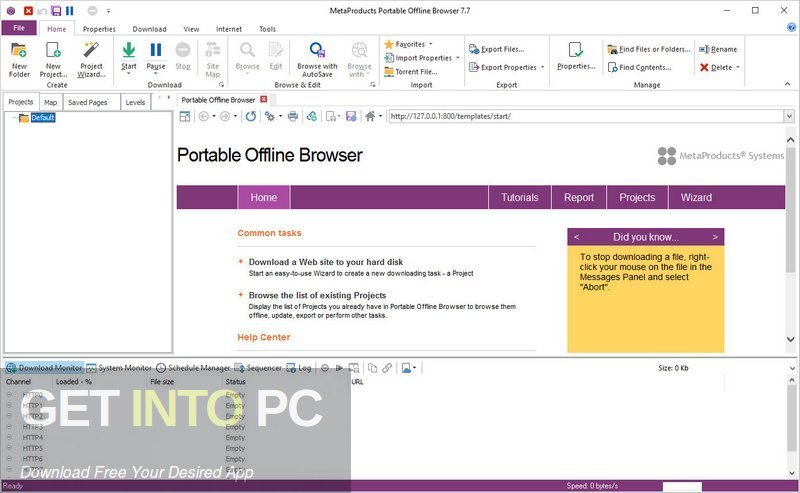Viewport: 800px width, 493px height.
Task: Go to the browser home page icon
Action: point(370,116)
